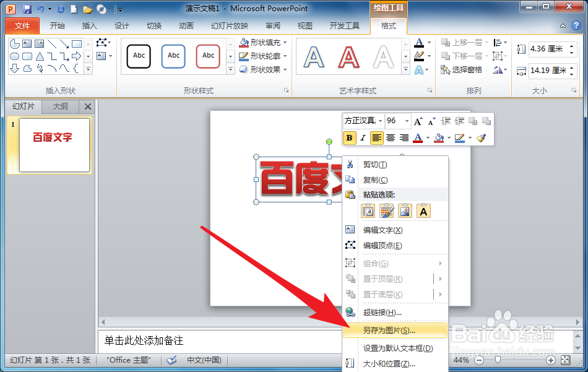
Task: Choose the first WordArt style, blue outlined A
Action: point(314,56)
